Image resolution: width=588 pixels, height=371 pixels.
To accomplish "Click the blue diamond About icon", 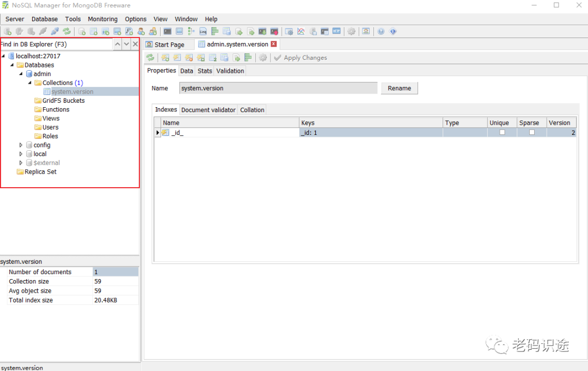I will pos(393,32).
